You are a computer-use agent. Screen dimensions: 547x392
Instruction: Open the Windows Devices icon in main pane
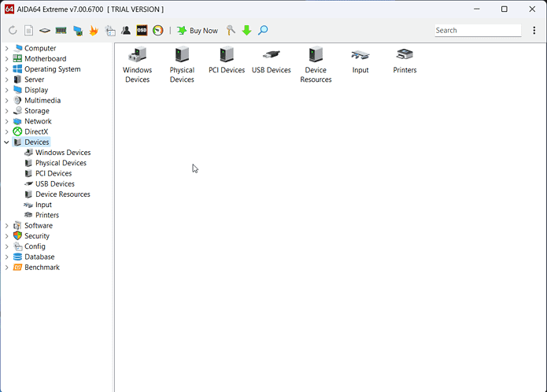click(137, 65)
